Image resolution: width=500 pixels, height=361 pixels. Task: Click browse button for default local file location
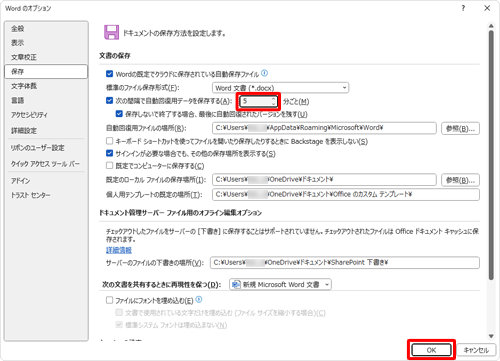pos(460,180)
